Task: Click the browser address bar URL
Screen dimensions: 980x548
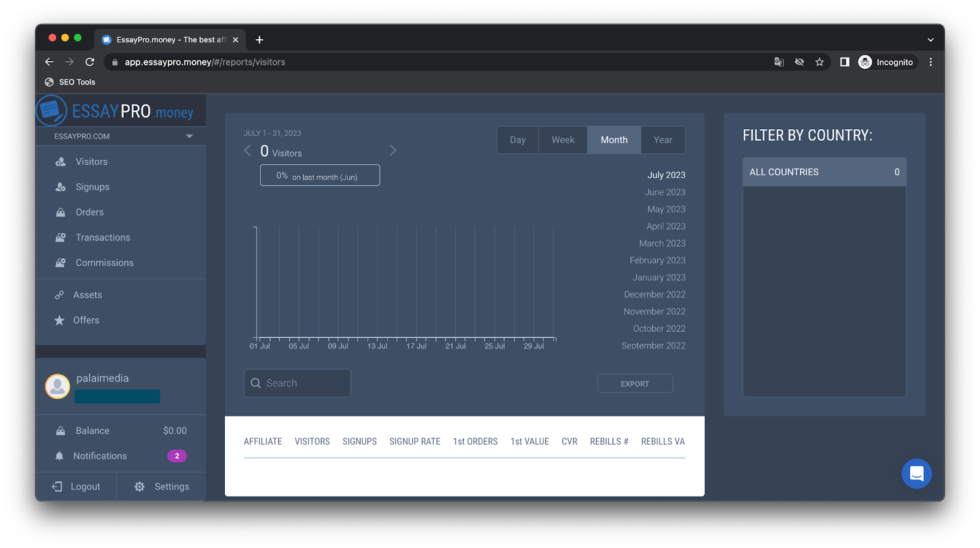Action: [205, 62]
